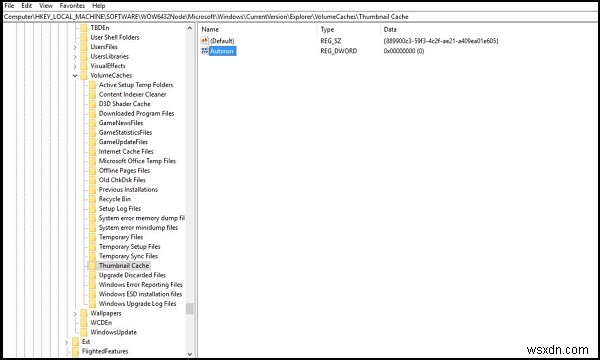This screenshot has height=360, width=600.
Task: Open the Edit menu
Action: [26, 6]
